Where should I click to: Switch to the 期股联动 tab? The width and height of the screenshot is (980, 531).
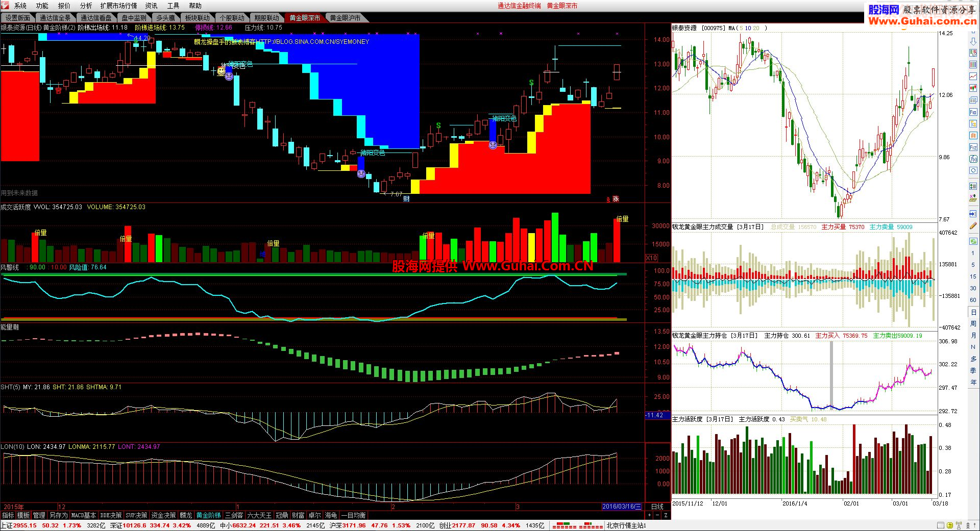point(267,18)
